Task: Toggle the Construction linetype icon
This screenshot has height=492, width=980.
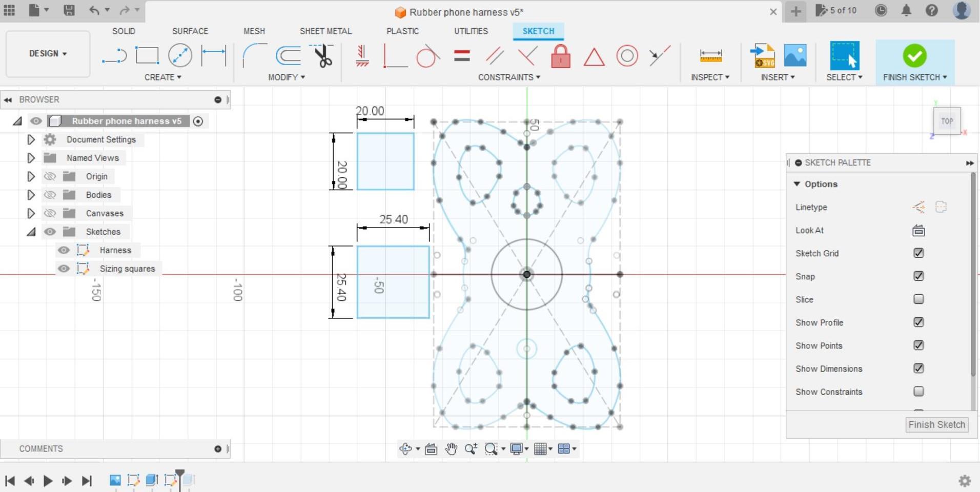Action: [918, 207]
